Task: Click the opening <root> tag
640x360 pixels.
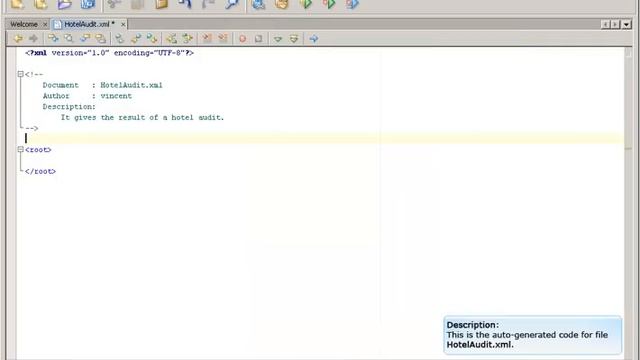Action: (38, 150)
